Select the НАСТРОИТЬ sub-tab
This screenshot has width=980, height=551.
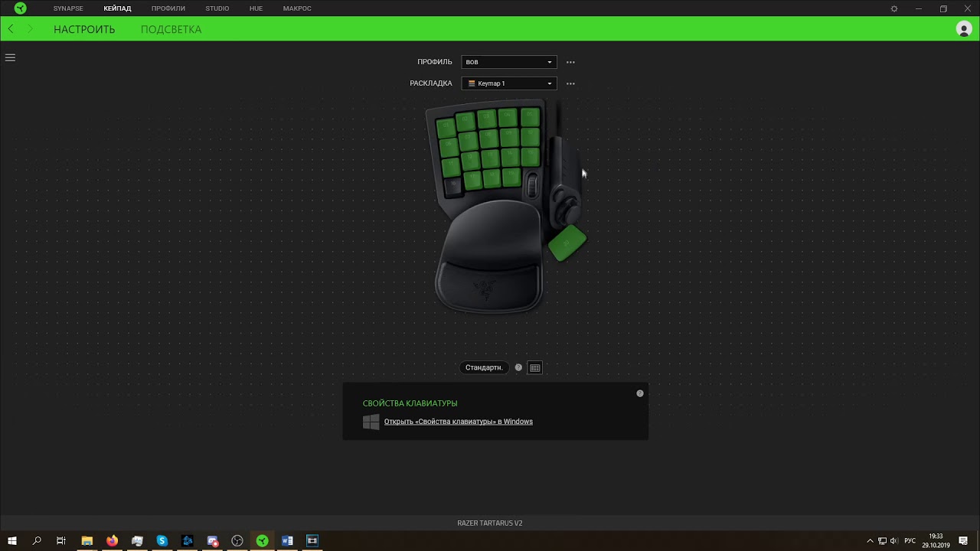pyautogui.click(x=84, y=29)
